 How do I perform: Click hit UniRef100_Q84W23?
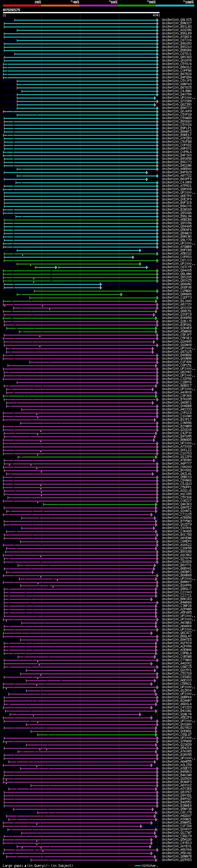[x=177, y=233]
